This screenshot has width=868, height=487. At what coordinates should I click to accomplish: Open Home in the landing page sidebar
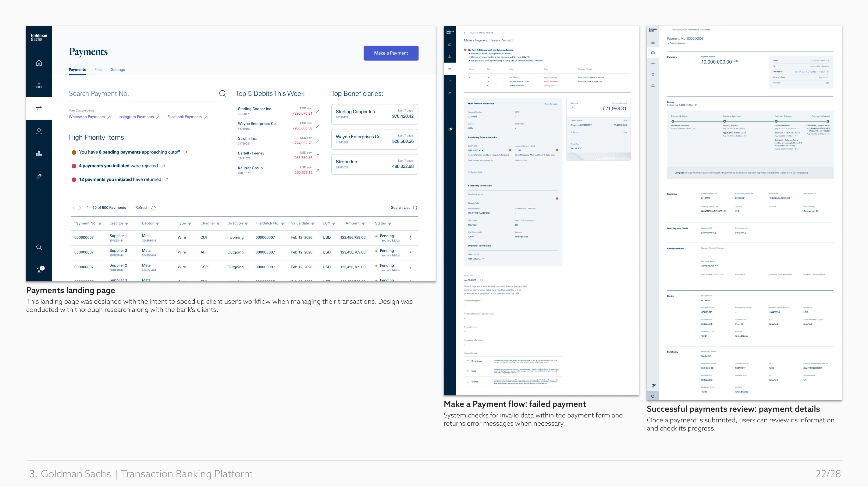coord(39,63)
